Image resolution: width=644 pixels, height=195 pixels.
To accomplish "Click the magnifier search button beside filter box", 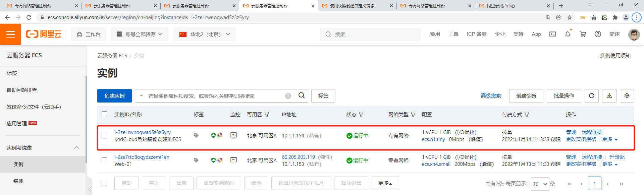I will point(302,96).
